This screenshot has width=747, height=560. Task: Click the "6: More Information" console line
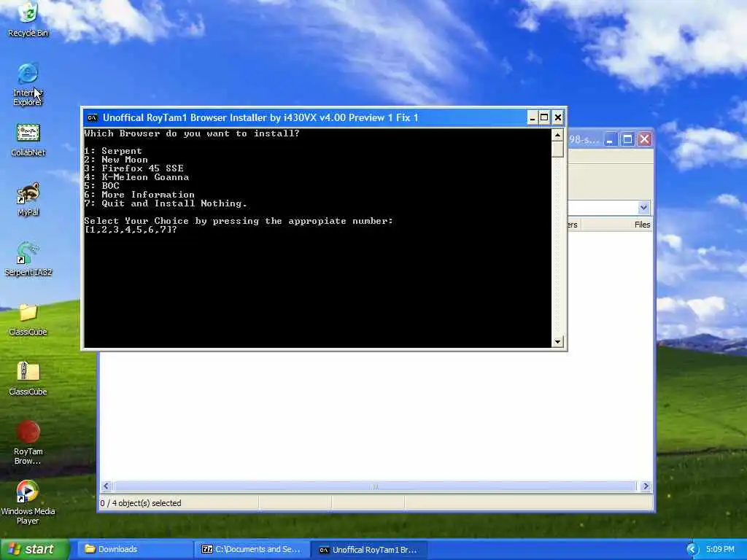click(139, 195)
